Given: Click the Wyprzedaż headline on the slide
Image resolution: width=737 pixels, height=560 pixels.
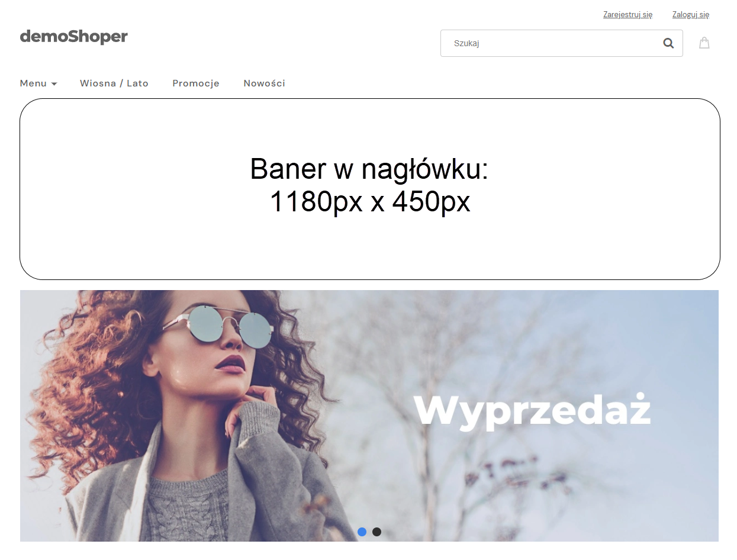Looking at the screenshot, I should 532,410.
